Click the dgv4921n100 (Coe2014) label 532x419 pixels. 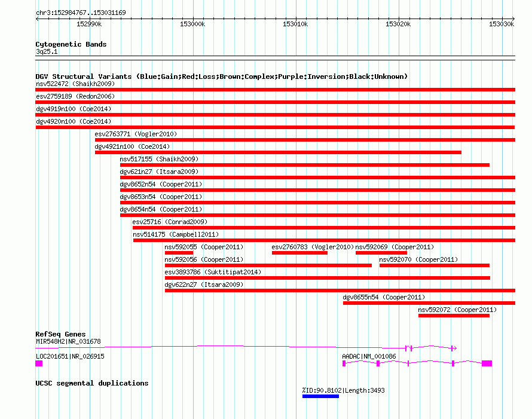click(132, 146)
